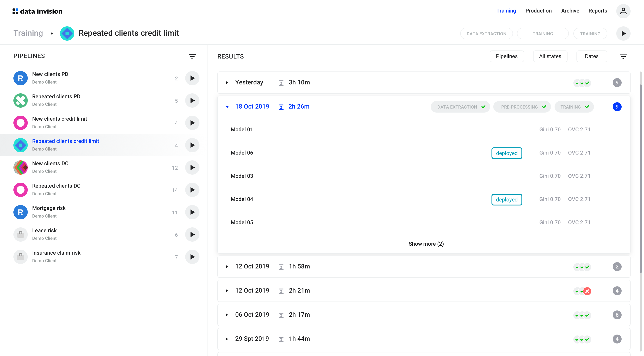The image size is (644, 356).
Task: Collapse the 18 Oct 2019 run
Action: (227, 107)
